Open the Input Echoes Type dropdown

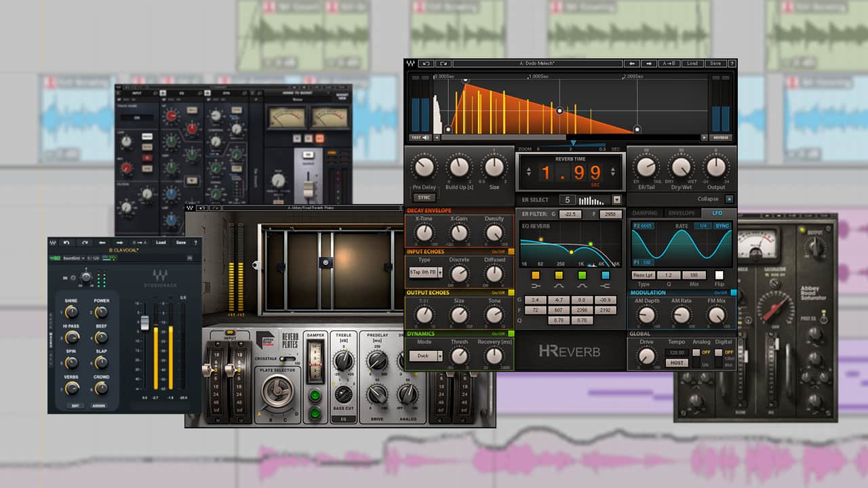pyautogui.click(x=425, y=272)
